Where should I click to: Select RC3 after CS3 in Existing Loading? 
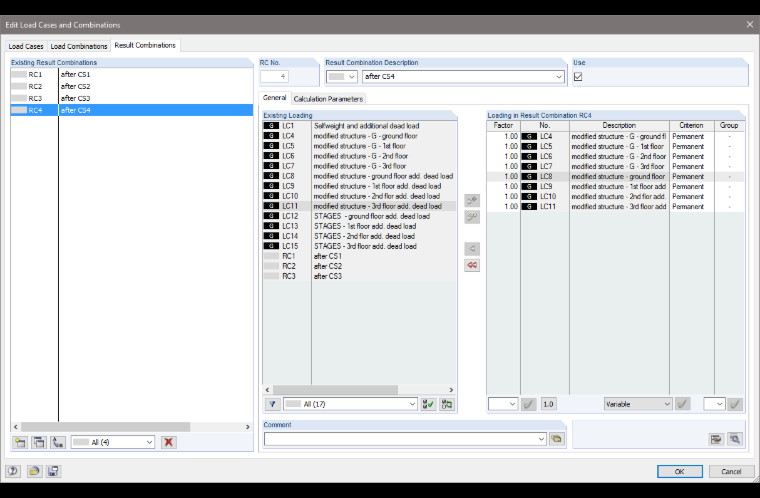point(359,276)
